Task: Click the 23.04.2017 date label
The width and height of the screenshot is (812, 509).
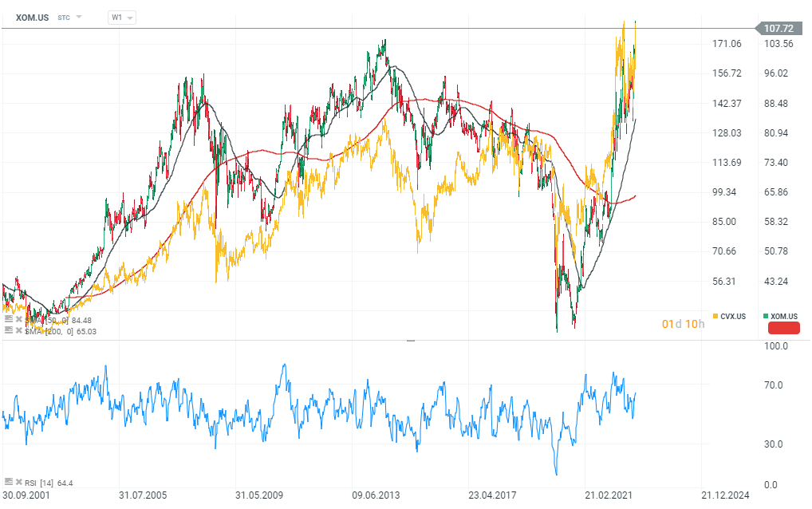Action: coord(492,495)
